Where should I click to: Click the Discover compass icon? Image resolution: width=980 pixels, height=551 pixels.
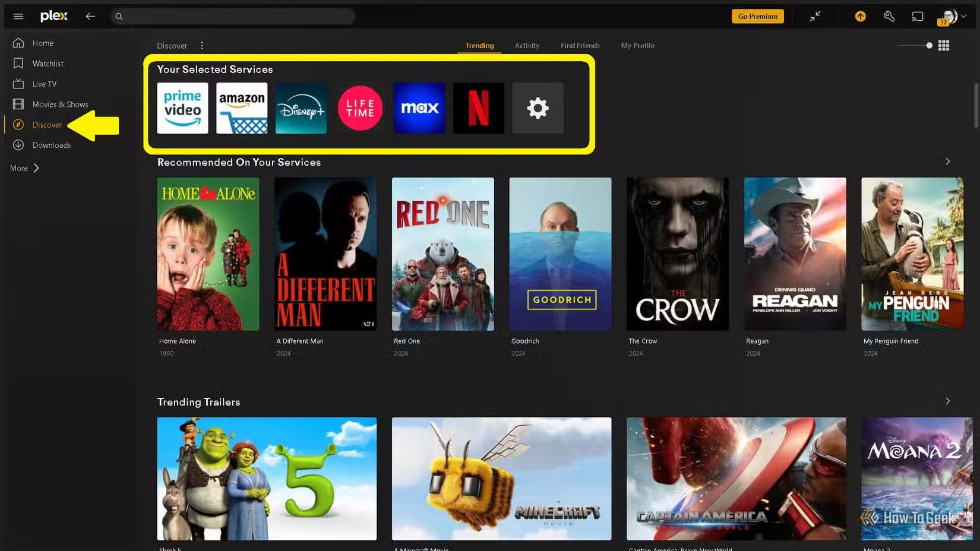(18, 125)
